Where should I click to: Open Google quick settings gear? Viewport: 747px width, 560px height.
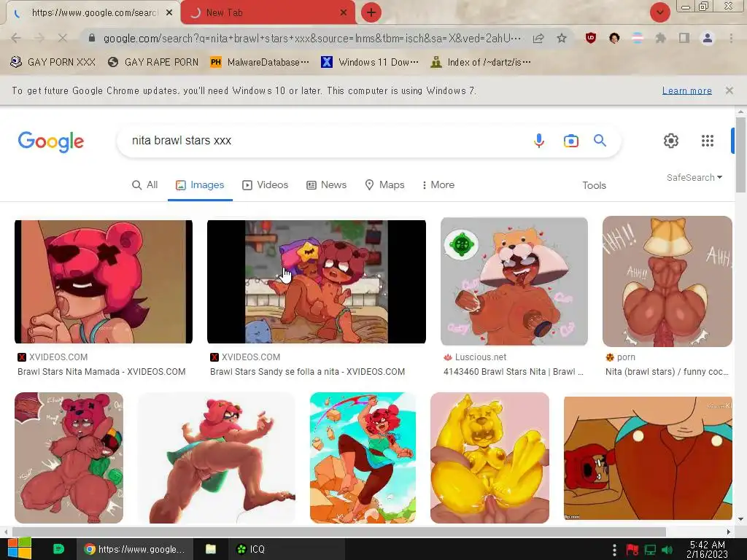point(671,141)
